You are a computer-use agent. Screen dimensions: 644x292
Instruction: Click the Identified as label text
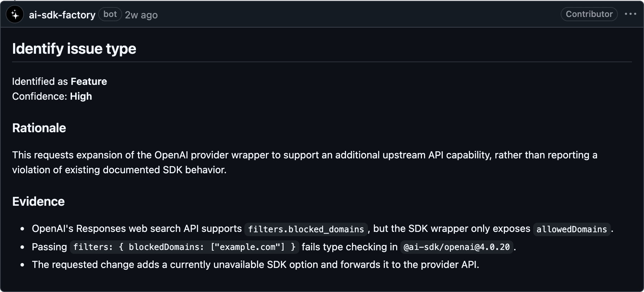tap(40, 81)
